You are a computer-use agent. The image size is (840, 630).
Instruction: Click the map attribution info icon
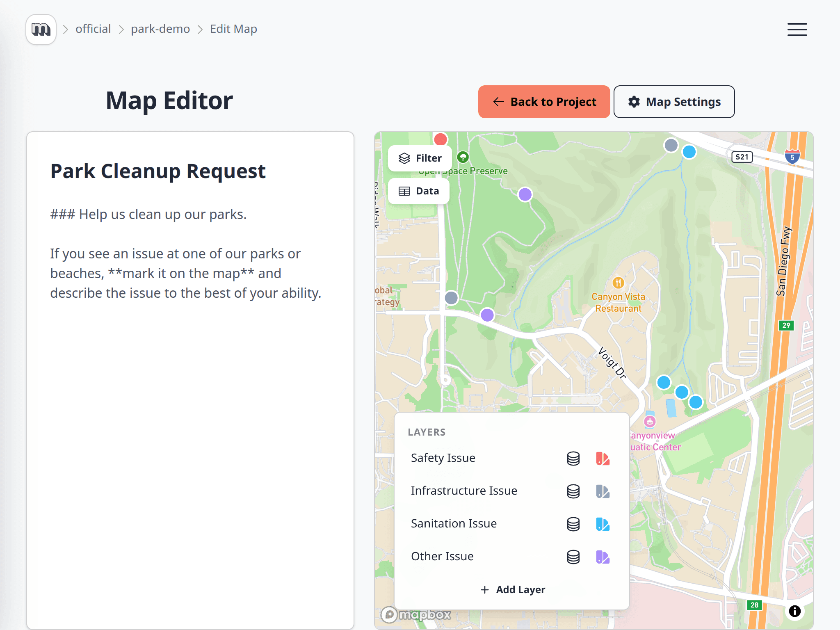(794, 611)
